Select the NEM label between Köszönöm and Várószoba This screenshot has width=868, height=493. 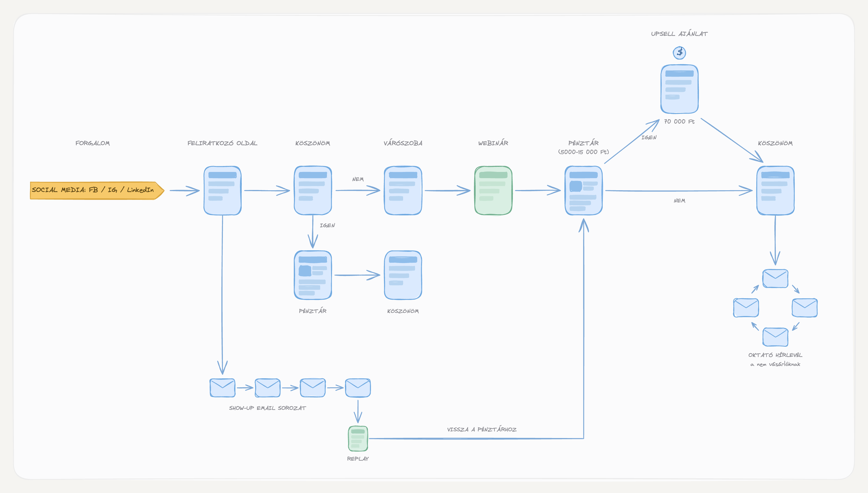[x=358, y=179]
